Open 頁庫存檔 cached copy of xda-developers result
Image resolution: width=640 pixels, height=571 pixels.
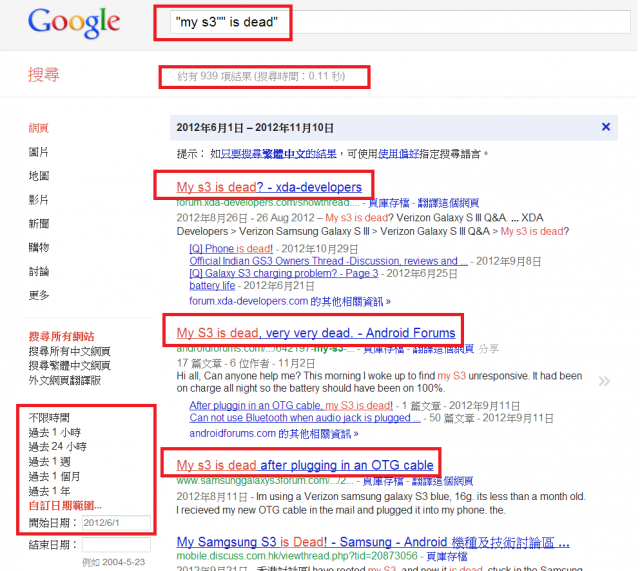389,203
